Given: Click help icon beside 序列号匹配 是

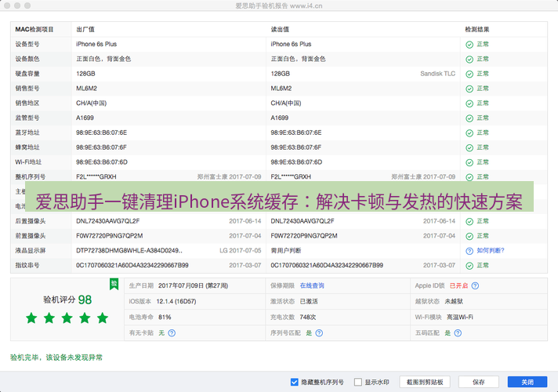Looking at the screenshot, I should click(319, 333).
